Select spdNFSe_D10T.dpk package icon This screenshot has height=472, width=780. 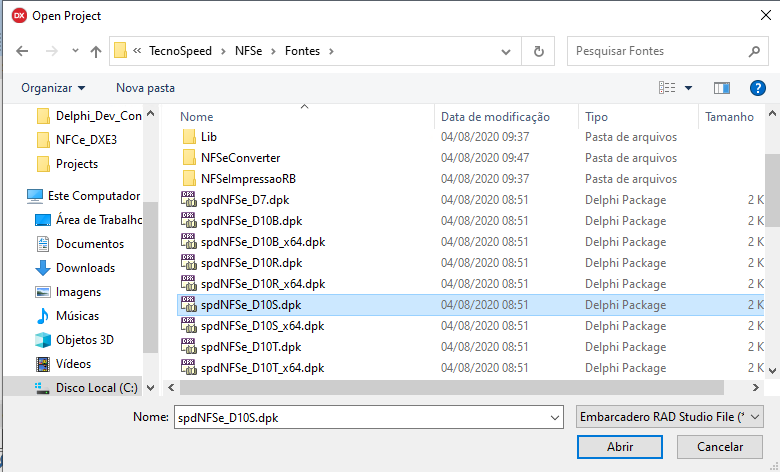[189, 347]
